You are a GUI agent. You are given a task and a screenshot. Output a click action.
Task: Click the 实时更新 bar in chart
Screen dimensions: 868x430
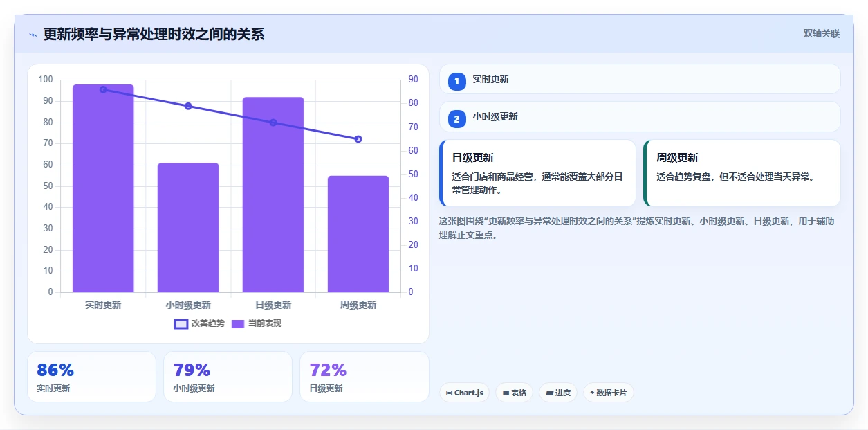click(103, 188)
